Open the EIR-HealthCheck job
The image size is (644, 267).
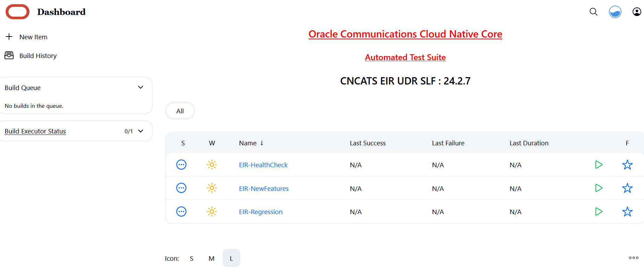pos(263,165)
